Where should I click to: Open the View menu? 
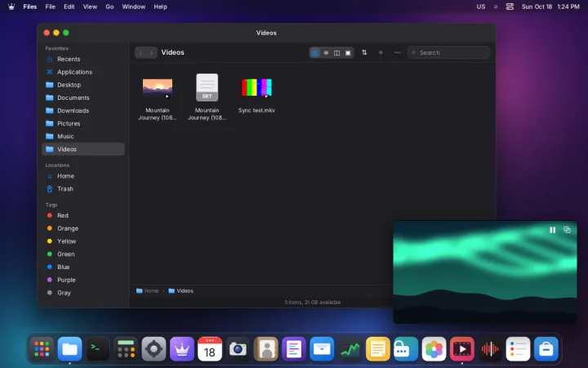(x=90, y=7)
